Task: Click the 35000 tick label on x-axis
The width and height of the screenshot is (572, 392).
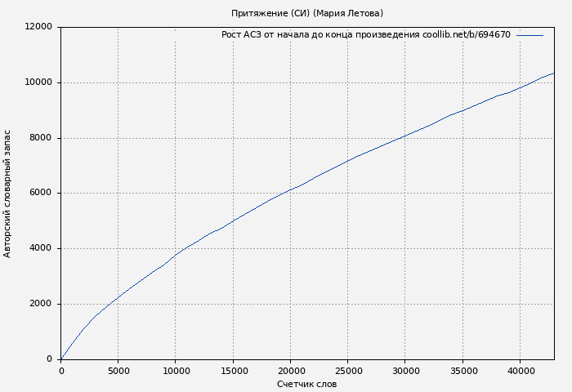Action: (x=463, y=370)
